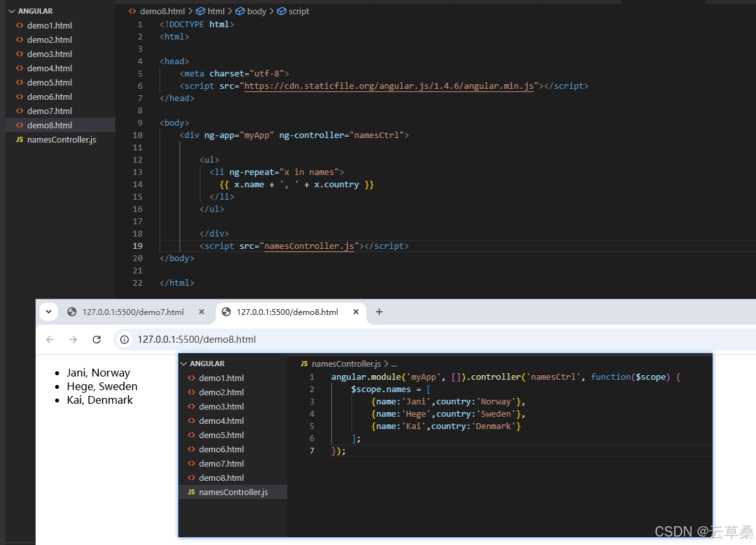The image size is (756, 545).
Task: Open demo4.html in lower explorer
Action: click(221, 421)
